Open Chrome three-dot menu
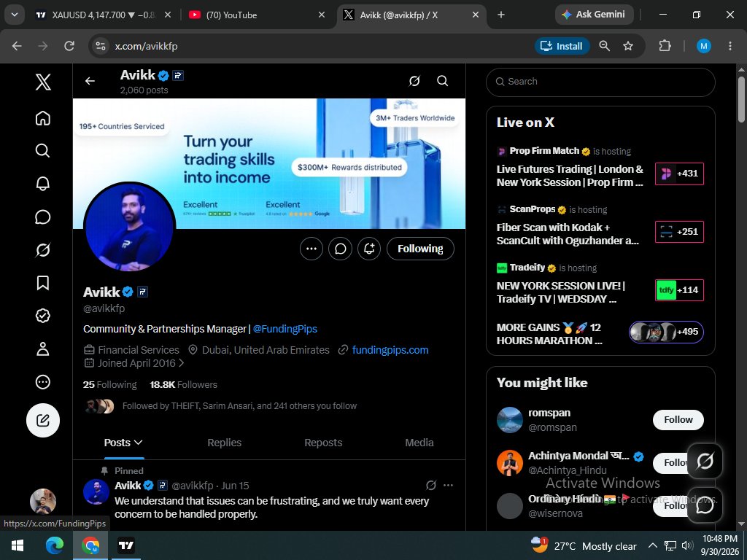747x560 pixels. click(x=729, y=46)
